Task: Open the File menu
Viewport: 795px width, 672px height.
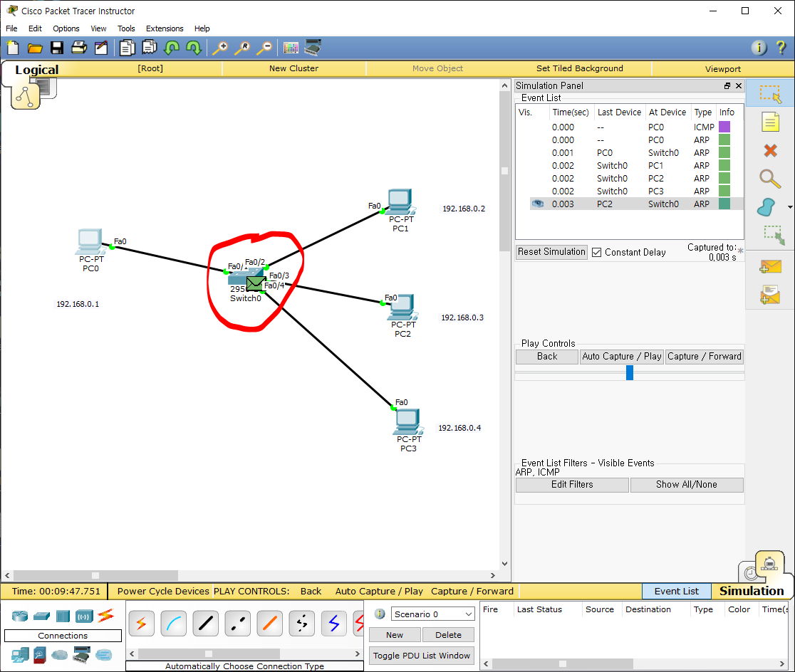Action: click(x=11, y=28)
